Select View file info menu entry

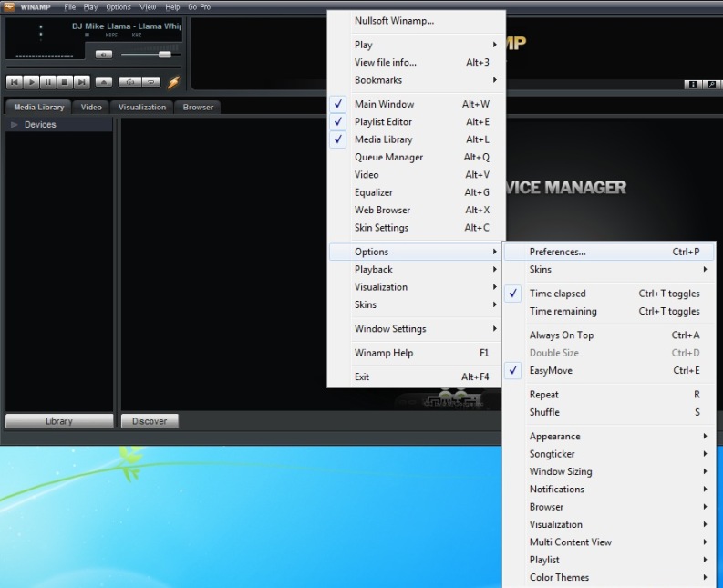click(416, 62)
